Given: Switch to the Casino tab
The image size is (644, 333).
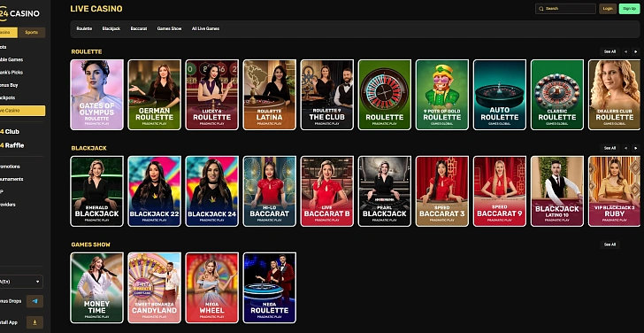Looking at the screenshot, I should 8,33.
